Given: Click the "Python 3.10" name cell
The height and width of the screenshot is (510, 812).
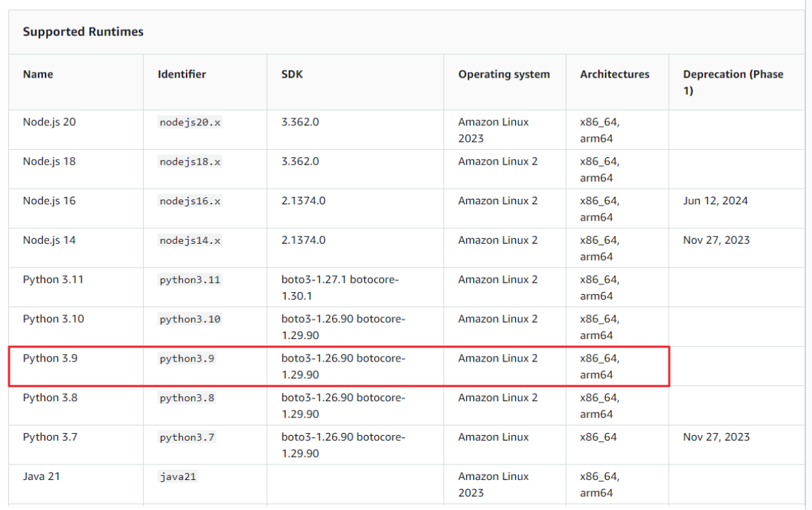Looking at the screenshot, I should [x=53, y=319].
